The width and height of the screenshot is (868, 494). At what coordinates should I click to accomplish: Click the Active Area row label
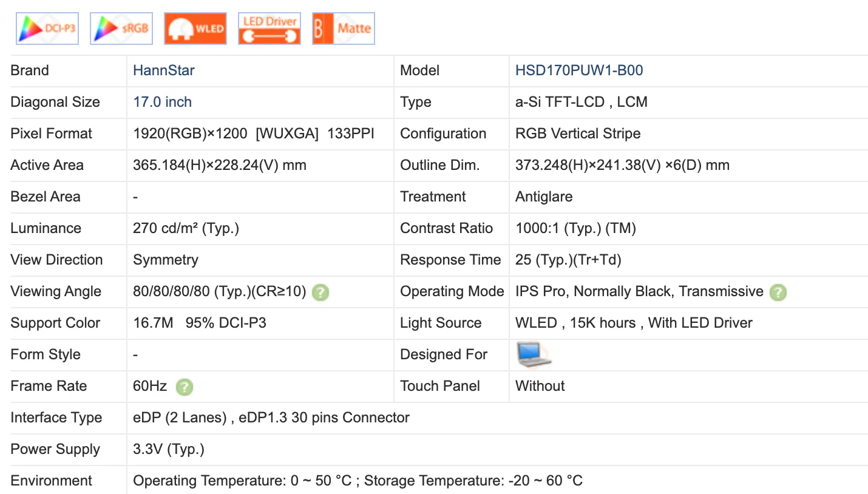pos(47,165)
